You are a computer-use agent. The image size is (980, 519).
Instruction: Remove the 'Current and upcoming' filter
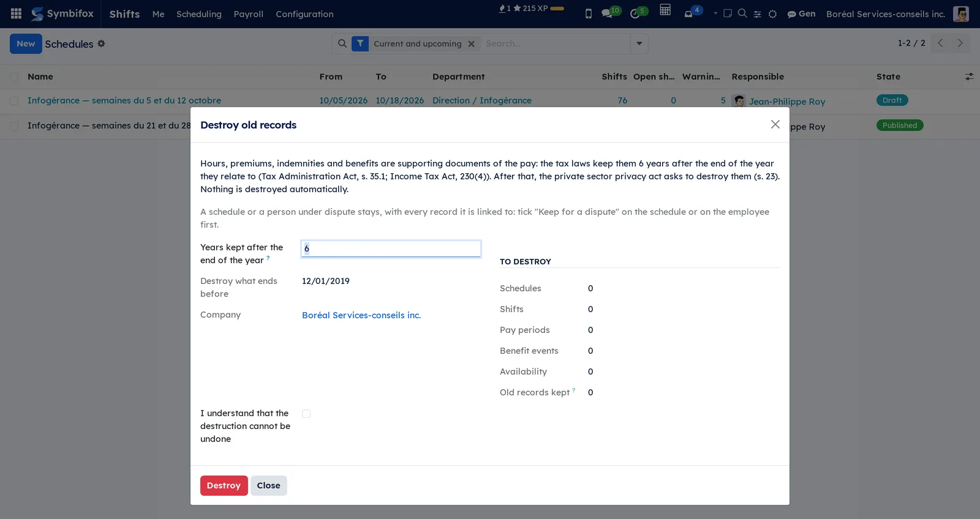click(471, 44)
